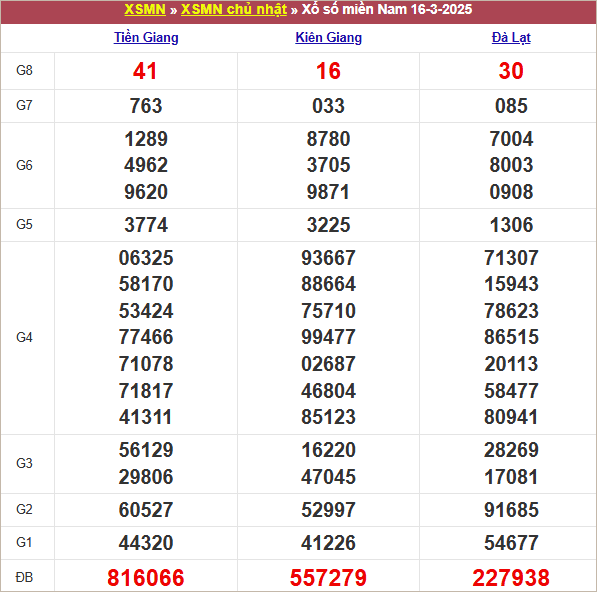Screen dimensions: 597x592
Task: Open the Đà Lạt province link
Action: (x=511, y=37)
